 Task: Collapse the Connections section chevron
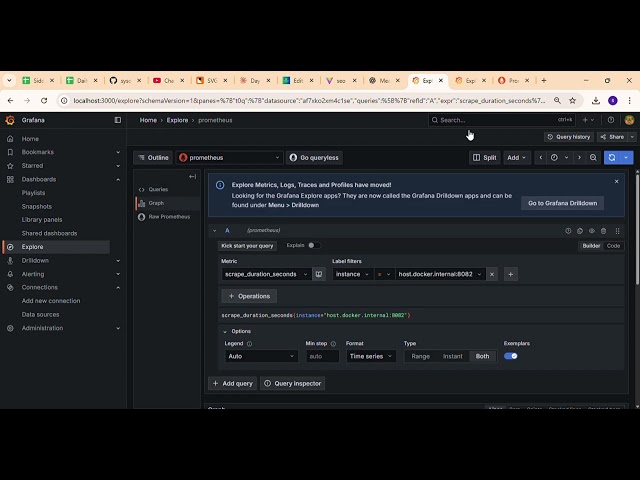click(x=118, y=287)
